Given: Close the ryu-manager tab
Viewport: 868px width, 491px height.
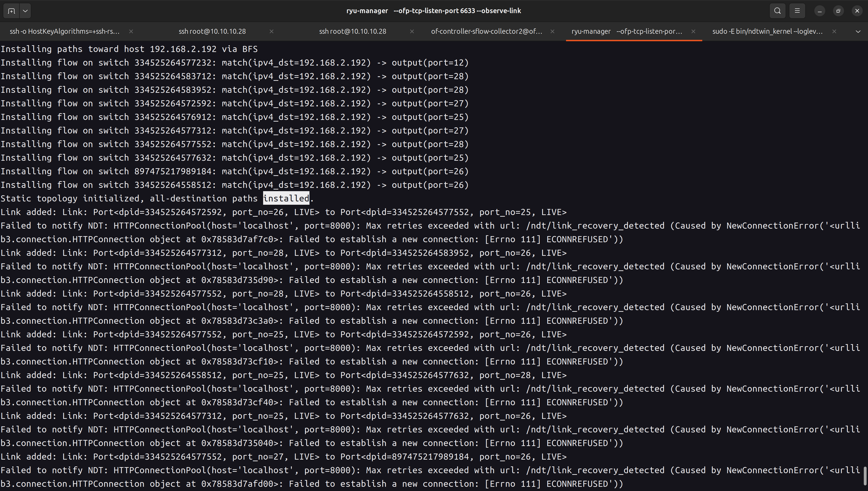Looking at the screenshot, I should pyautogui.click(x=693, y=31).
